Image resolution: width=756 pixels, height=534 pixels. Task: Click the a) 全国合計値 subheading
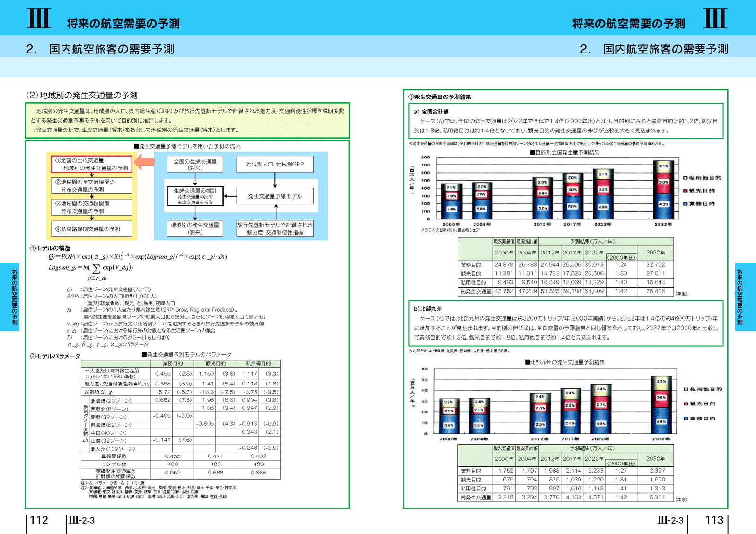431,112
